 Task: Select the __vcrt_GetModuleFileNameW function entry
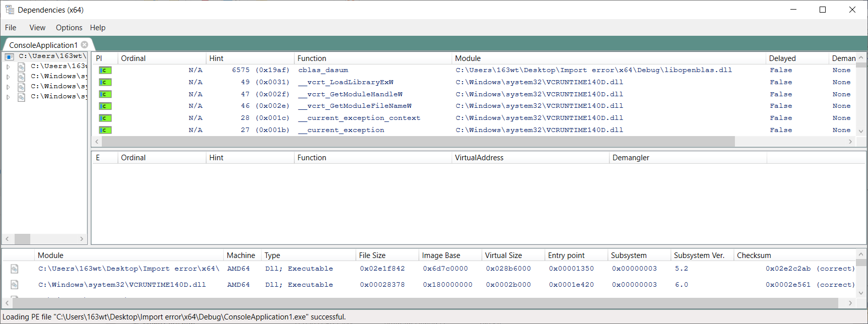355,106
